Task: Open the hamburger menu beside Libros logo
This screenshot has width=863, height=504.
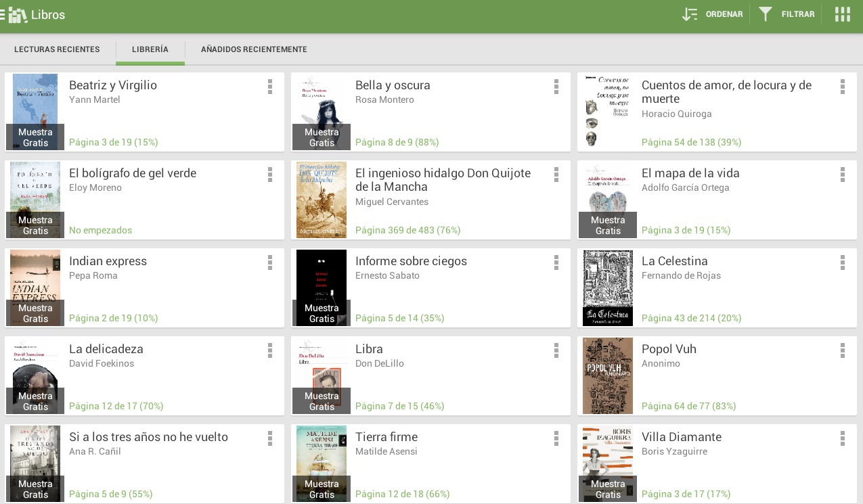Action: tap(3, 14)
